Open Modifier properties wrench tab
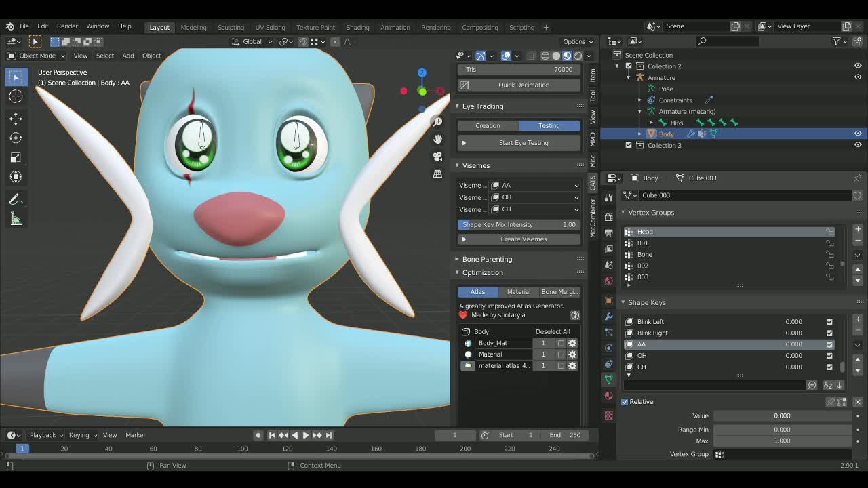Viewport: 868px width, 488px height. pos(608,317)
